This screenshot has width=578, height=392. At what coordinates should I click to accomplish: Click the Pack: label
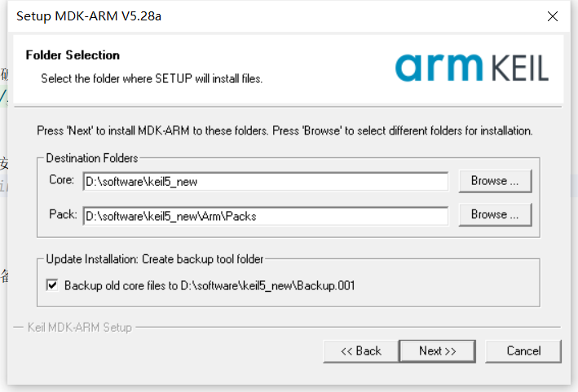click(x=63, y=214)
